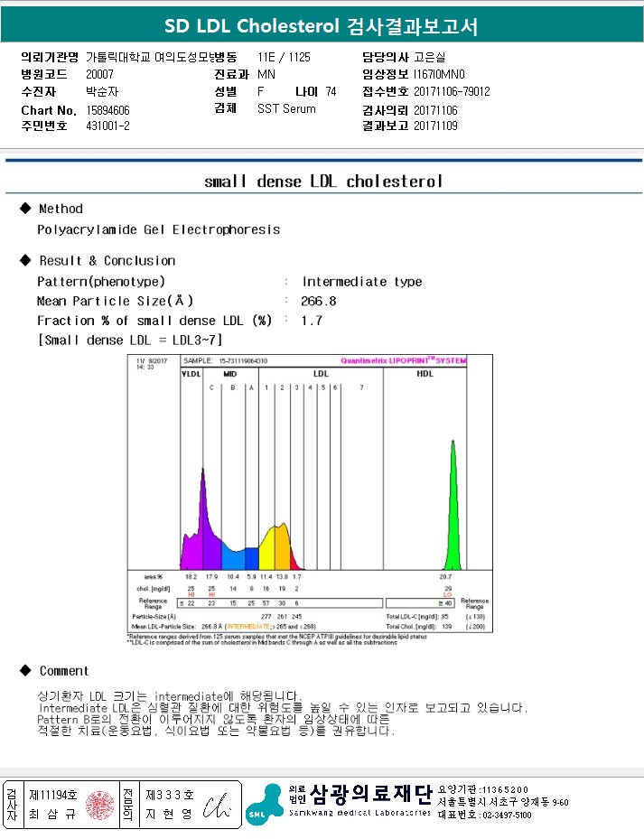
Task: Click the clinical info value 'I16710MN0'
Action: [439, 74]
